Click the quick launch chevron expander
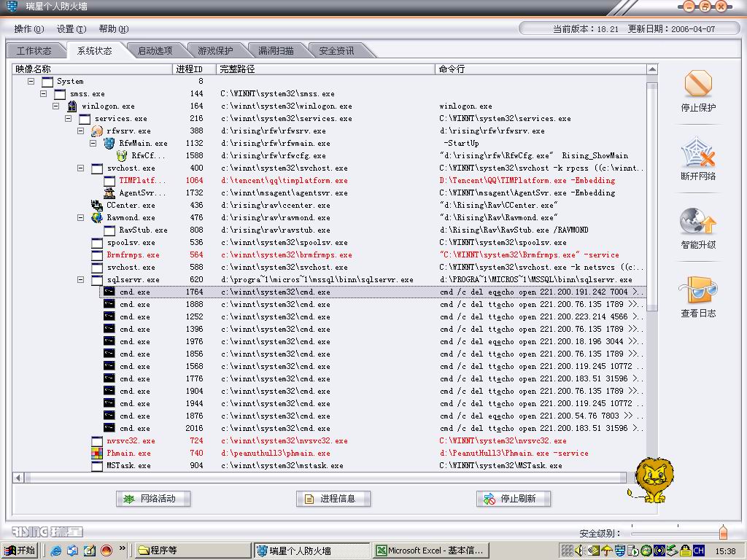 point(123,548)
